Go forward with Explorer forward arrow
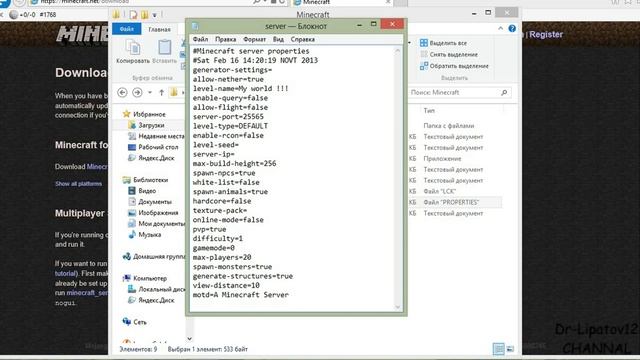 pyautogui.click(x=138, y=93)
